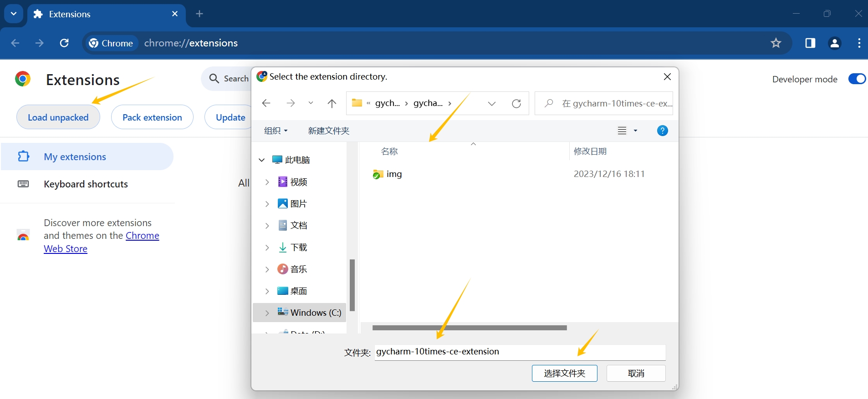Open a new browser tab
The height and width of the screenshot is (399, 868).
coord(199,14)
